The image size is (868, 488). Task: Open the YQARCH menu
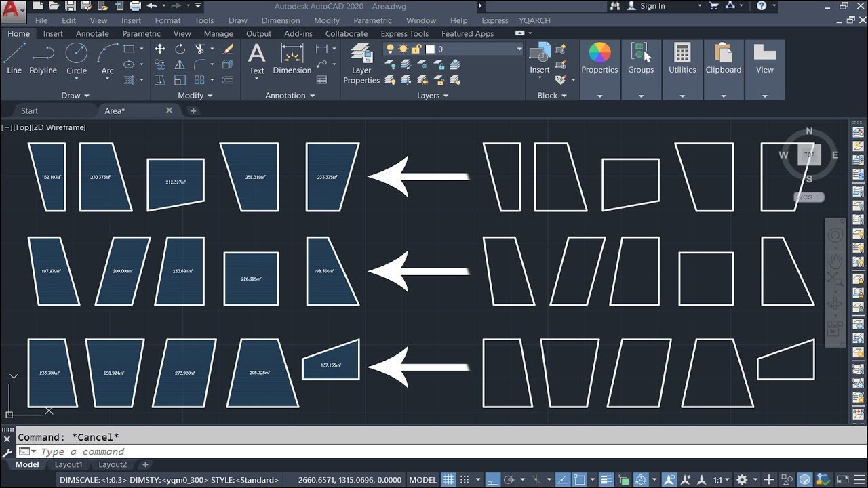(x=534, y=20)
